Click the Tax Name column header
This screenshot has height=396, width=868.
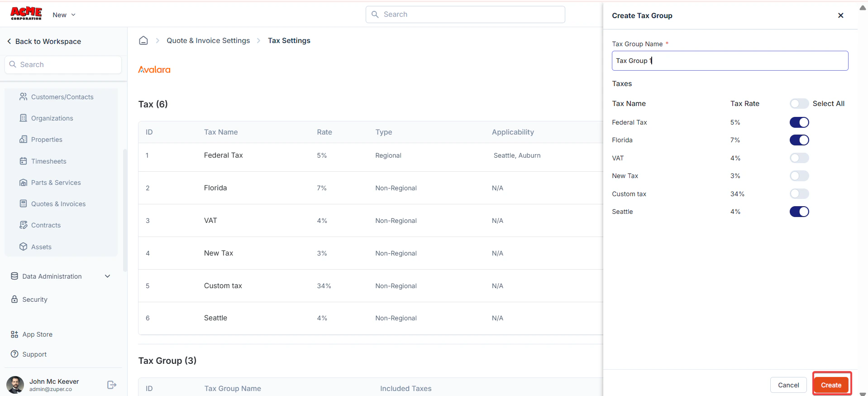[x=221, y=132]
